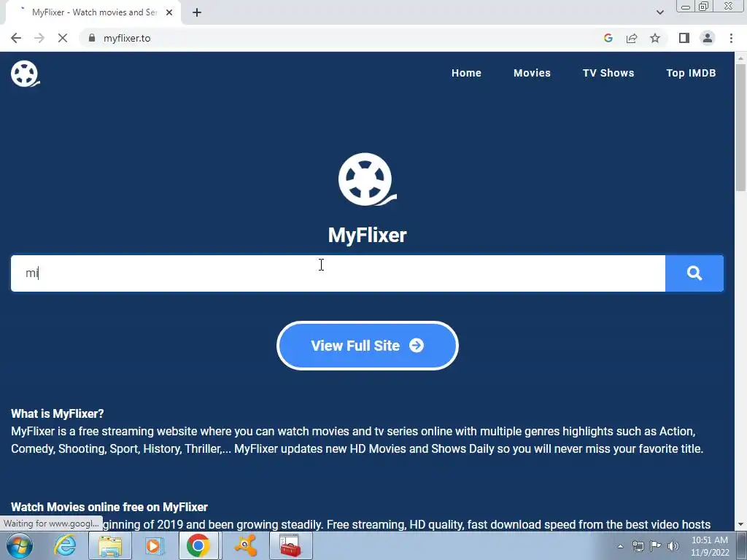Image resolution: width=747 pixels, height=560 pixels.
Task: Open Movies nav link
Action: pyautogui.click(x=532, y=73)
